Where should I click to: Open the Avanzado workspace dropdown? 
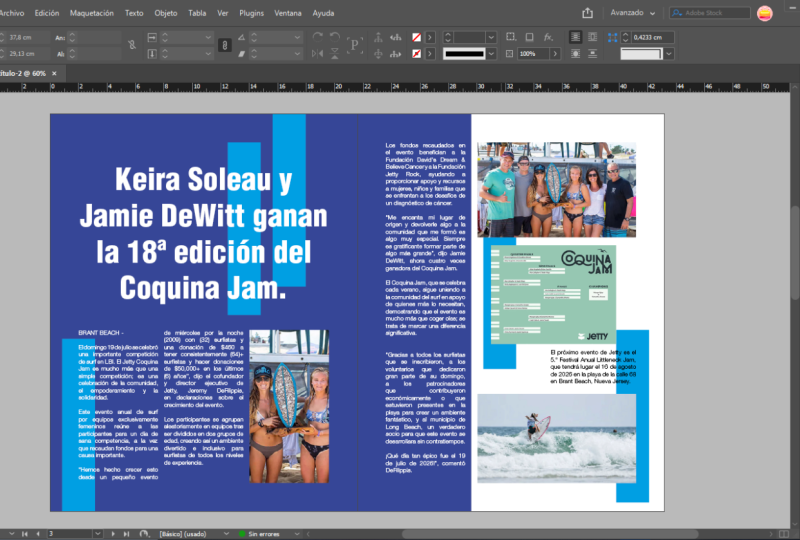pyautogui.click(x=633, y=13)
